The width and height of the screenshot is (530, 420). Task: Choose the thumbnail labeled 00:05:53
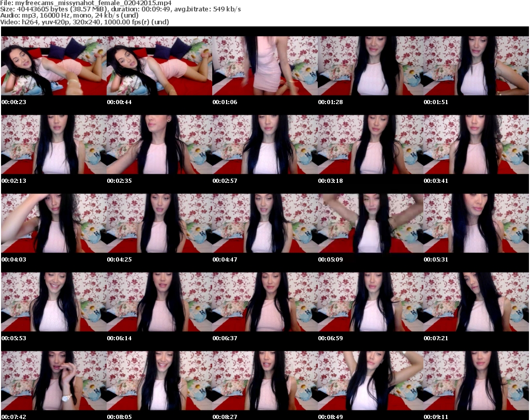(x=54, y=302)
